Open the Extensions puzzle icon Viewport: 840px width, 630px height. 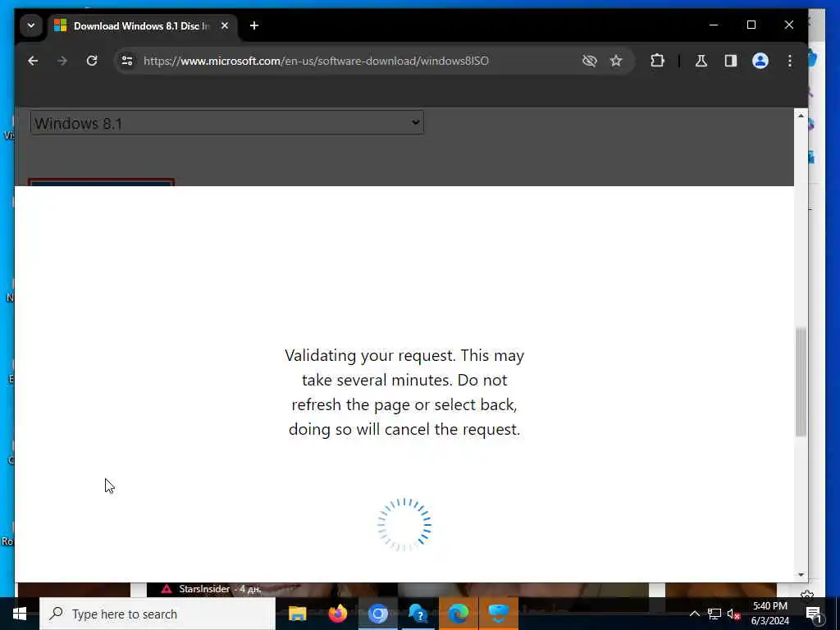657,61
